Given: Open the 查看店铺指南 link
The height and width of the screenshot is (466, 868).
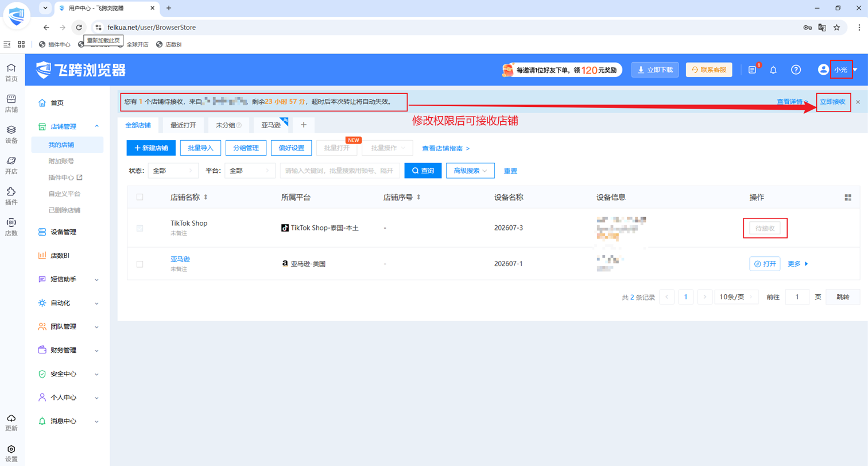Looking at the screenshot, I should [446, 148].
